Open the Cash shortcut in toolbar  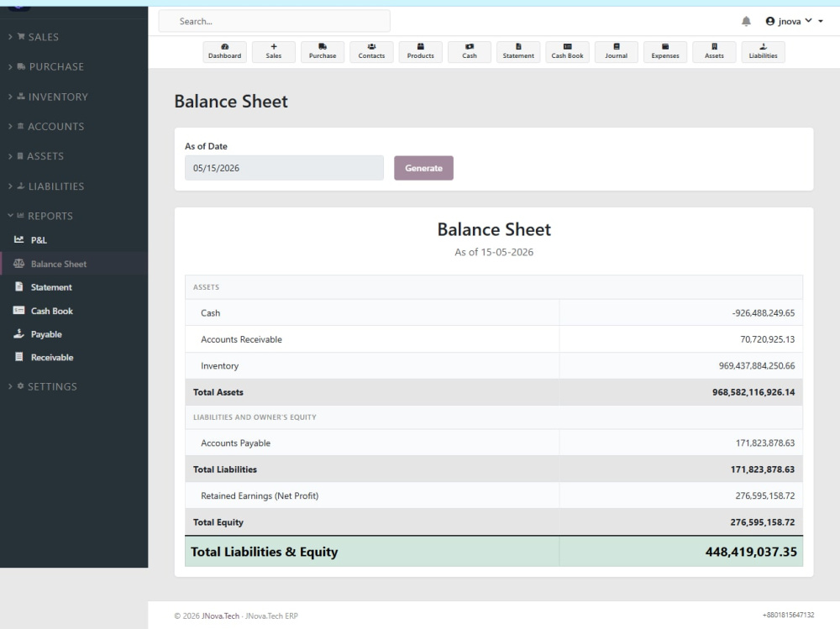coord(470,51)
